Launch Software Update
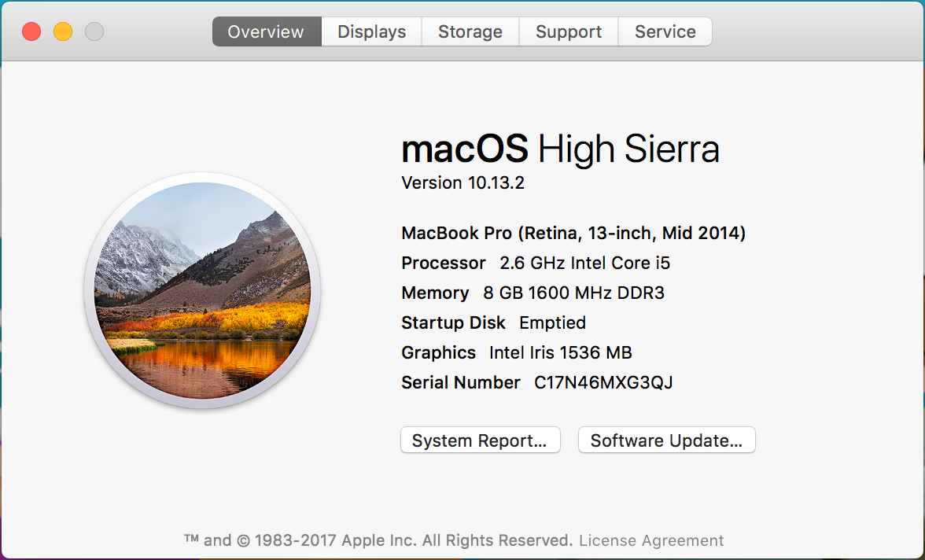Viewport: 925px width, 560px height. [x=667, y=440]
